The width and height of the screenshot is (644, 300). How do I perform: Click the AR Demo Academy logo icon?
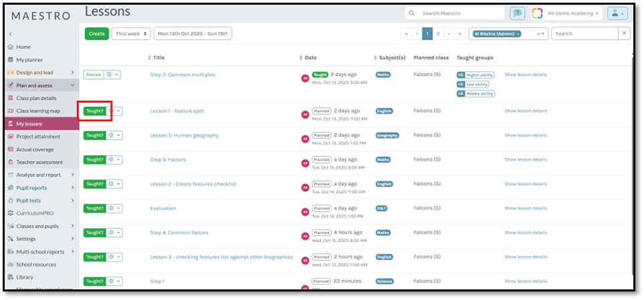coord(537,13)
